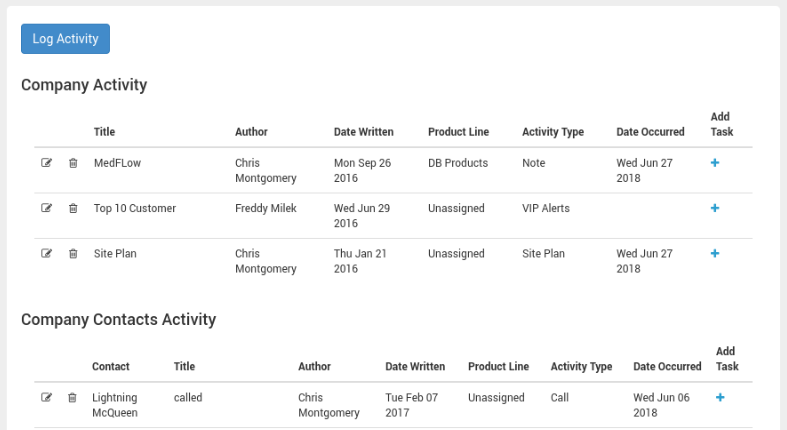Delete the Site Plan activity
This screenshot has height=430, width=787.
point(73,253)
